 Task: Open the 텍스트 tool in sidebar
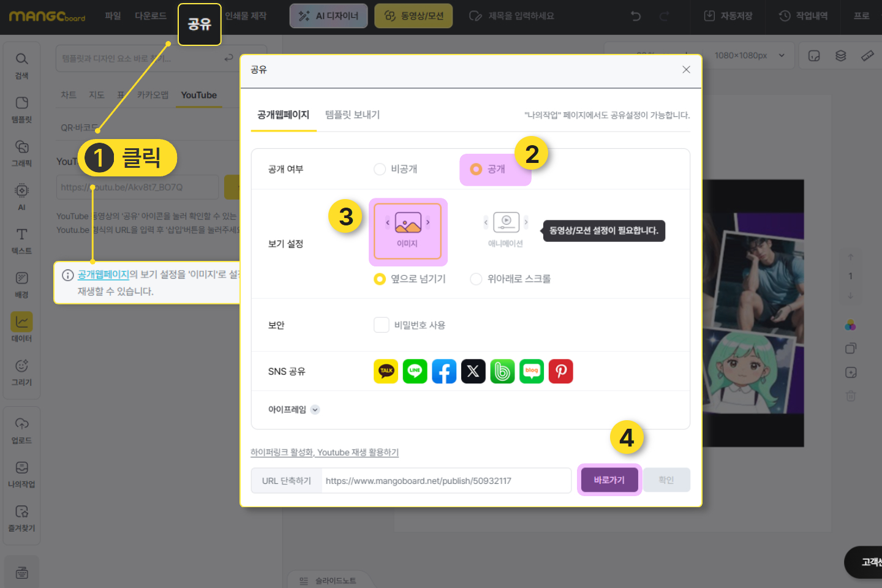[x=21, y=241]
